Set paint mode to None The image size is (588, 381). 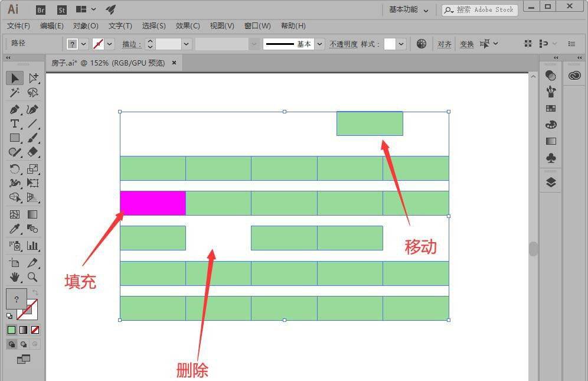click(35, 330)
